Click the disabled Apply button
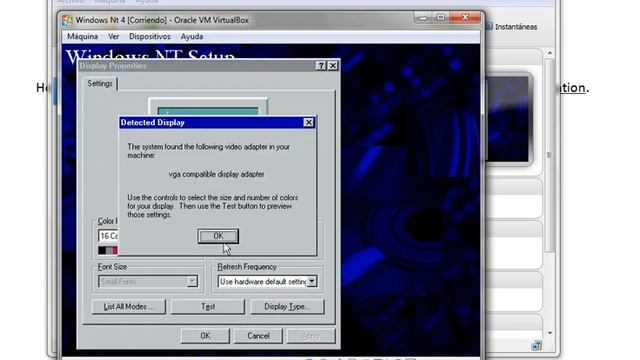The width and height of the screenshot is (640, 360). tap(311, 336)
